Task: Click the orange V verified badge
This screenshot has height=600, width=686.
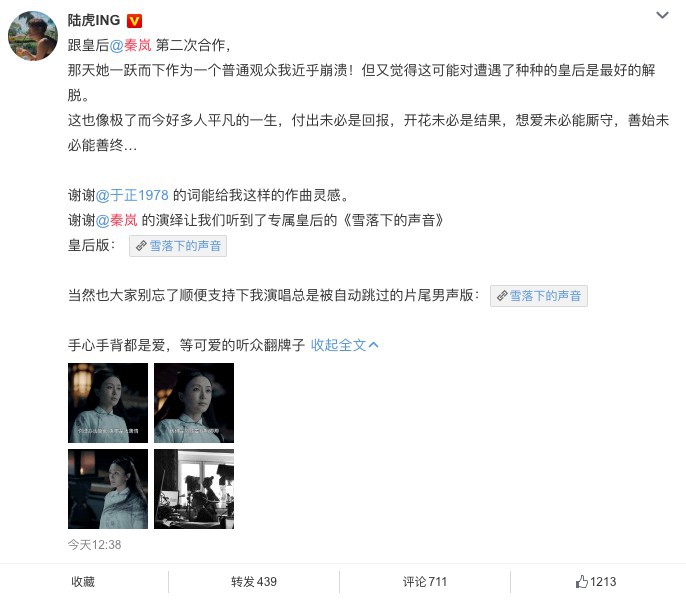Action: [134, 21]
